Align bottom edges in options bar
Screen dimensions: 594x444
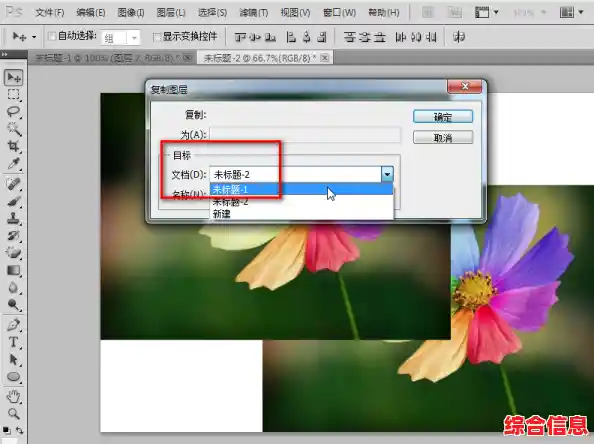[x=270, y=37]
